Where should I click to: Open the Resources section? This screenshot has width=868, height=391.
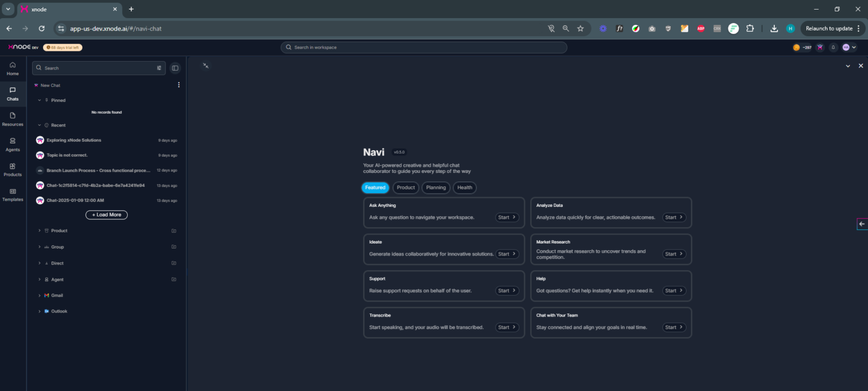tap(12, 119)
